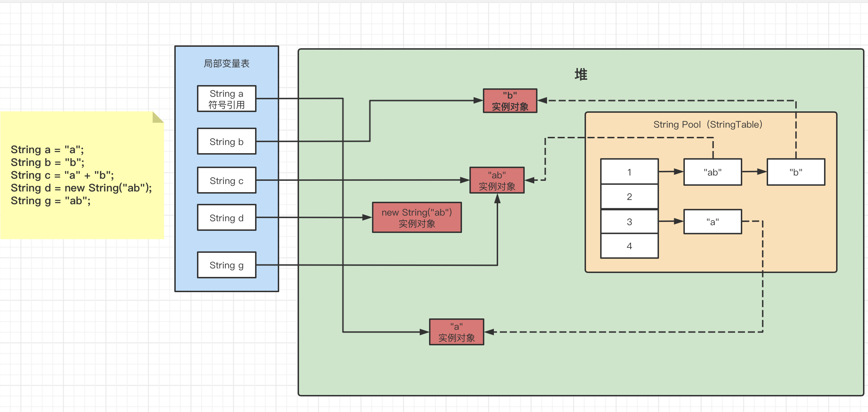Viewport: 868px width, 412px height.
Task: Click code line String c = "a" + "b";
Action: (x=62, y=175)
